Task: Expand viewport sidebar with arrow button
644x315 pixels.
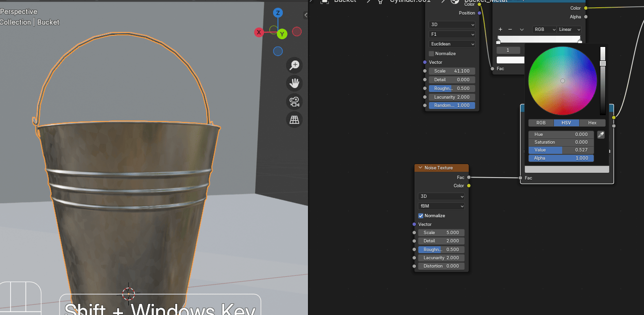Action: point(306,15)
